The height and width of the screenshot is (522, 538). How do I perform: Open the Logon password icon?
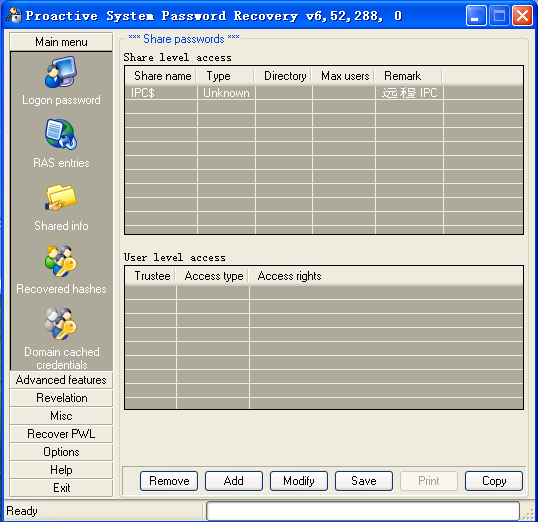61,72
